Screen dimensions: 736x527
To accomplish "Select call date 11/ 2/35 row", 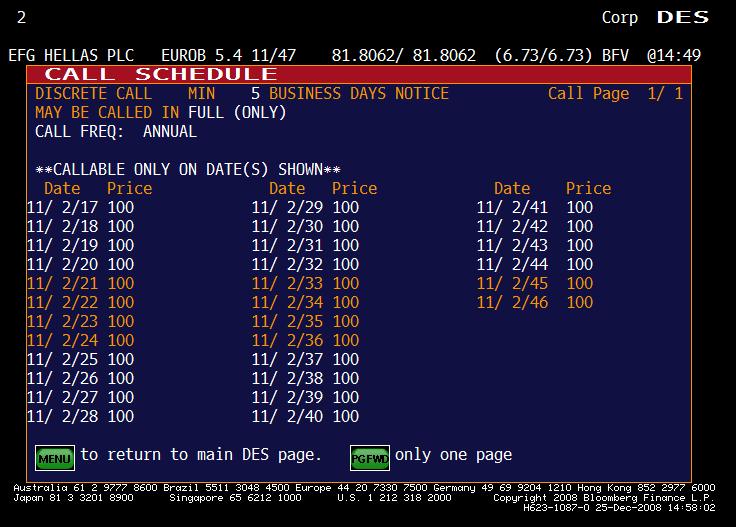I will tap(306, 321).
